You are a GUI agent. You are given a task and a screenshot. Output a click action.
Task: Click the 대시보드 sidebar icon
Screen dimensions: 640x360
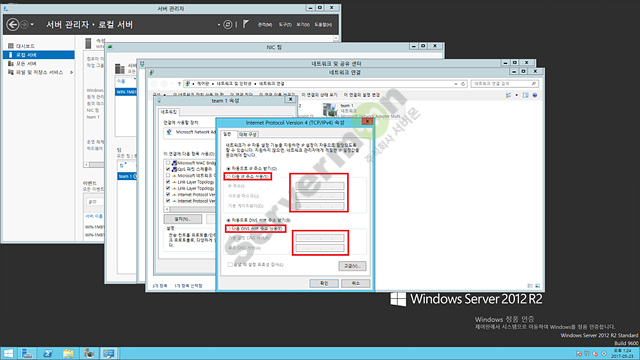coord(11,46)
